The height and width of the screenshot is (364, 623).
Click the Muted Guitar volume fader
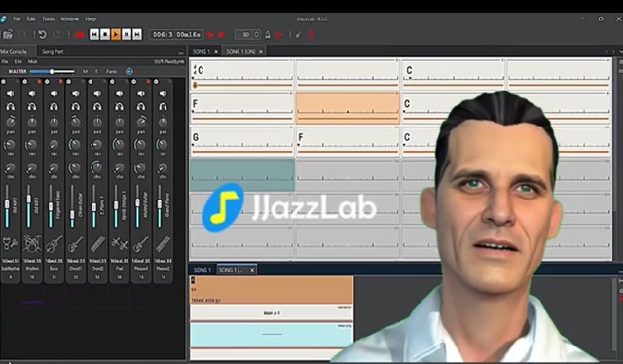coord(137,205)
